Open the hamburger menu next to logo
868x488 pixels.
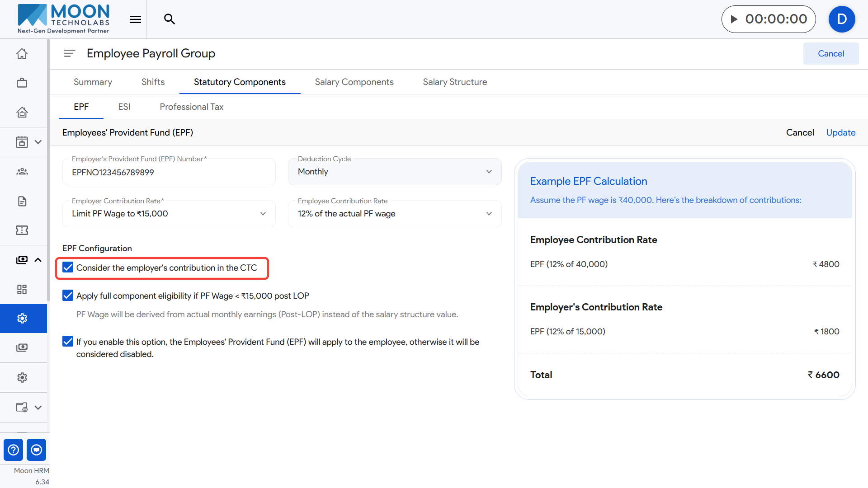135,19
